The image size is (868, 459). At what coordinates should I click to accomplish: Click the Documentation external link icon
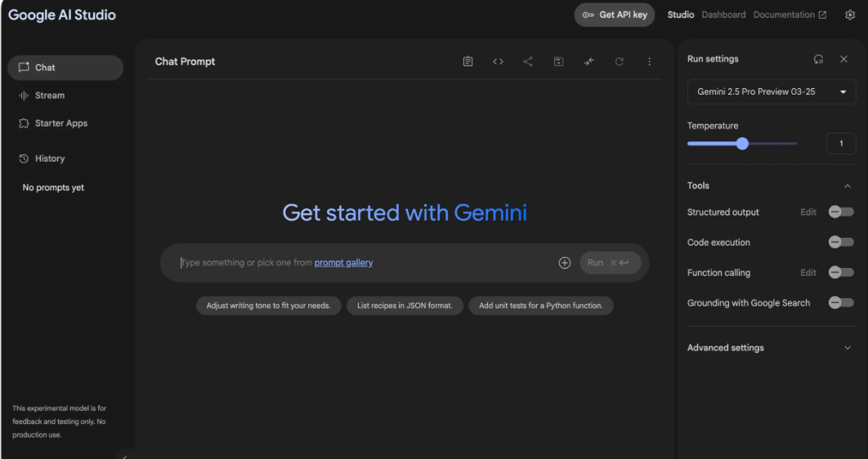tap(822, 15)
